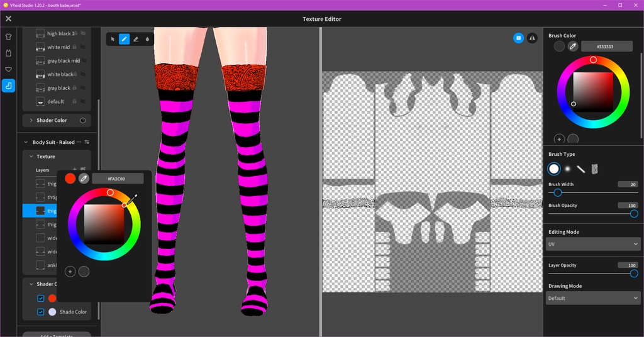The height and width of the screenshot is (337, 644).
Task: Toggle lock on the default layer
Action: [74, 101]
